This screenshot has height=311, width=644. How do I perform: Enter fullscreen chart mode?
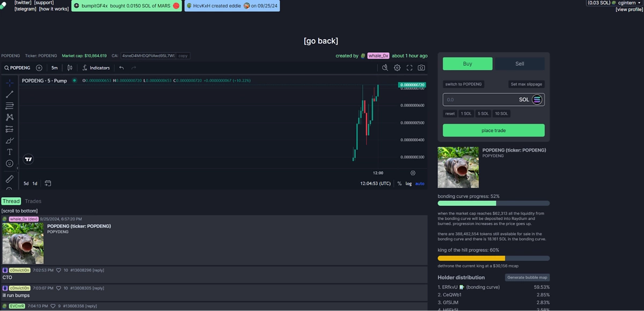409,68
